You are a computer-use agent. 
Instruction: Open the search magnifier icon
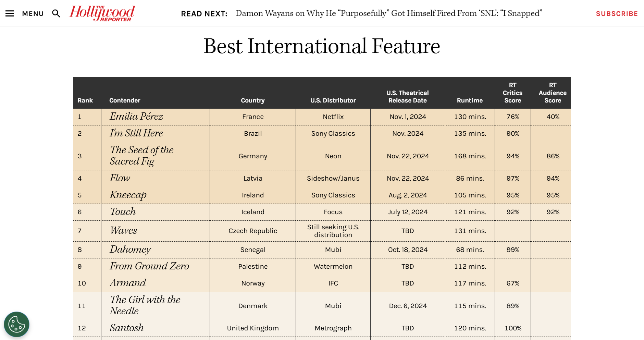(56, 13)
